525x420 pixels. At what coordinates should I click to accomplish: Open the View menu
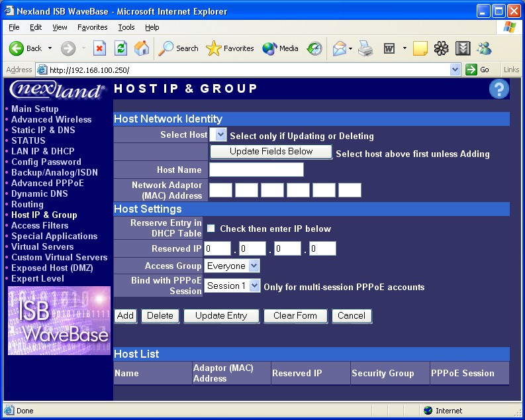click(60, 27)
